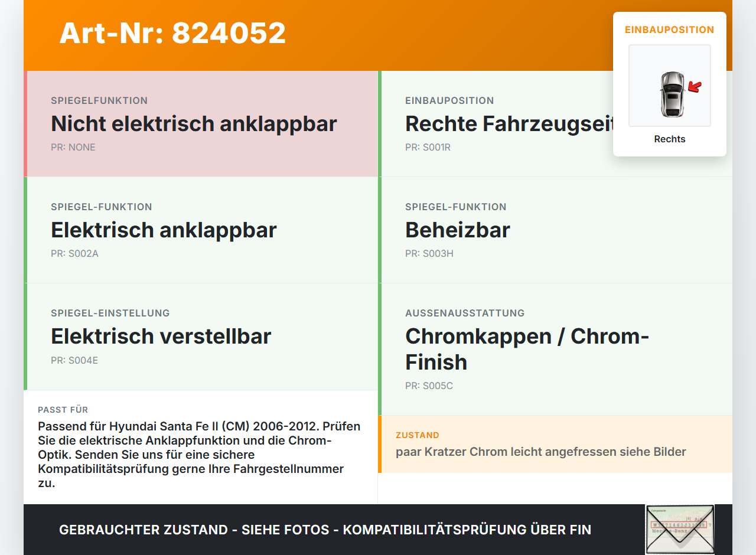Click the PR: S002A code text
This screenshot has width=756, height=555.
click(x=74, y=254)
